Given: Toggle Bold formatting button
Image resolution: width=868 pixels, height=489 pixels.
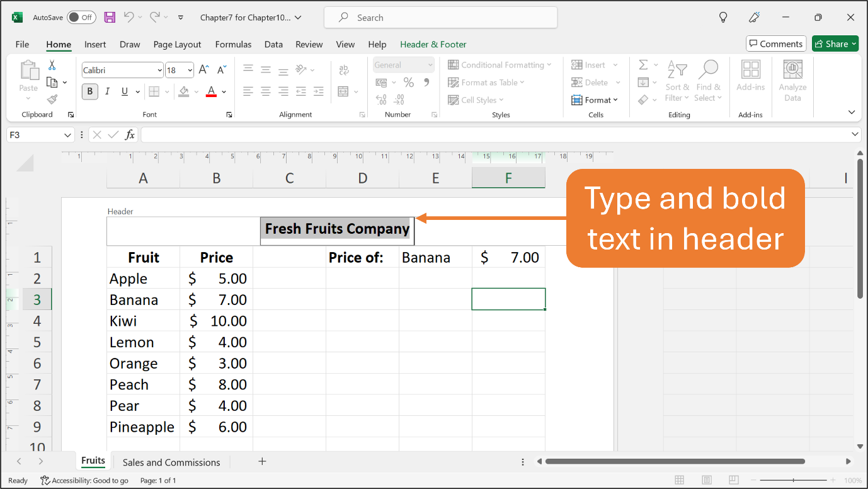Looking at the screenshot, I should (x=89, y=91).
